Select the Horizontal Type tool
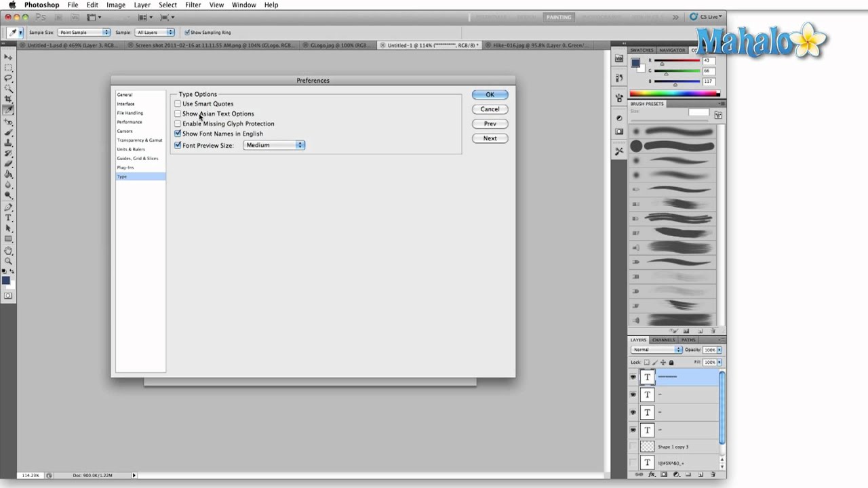 tap(9, 218)
